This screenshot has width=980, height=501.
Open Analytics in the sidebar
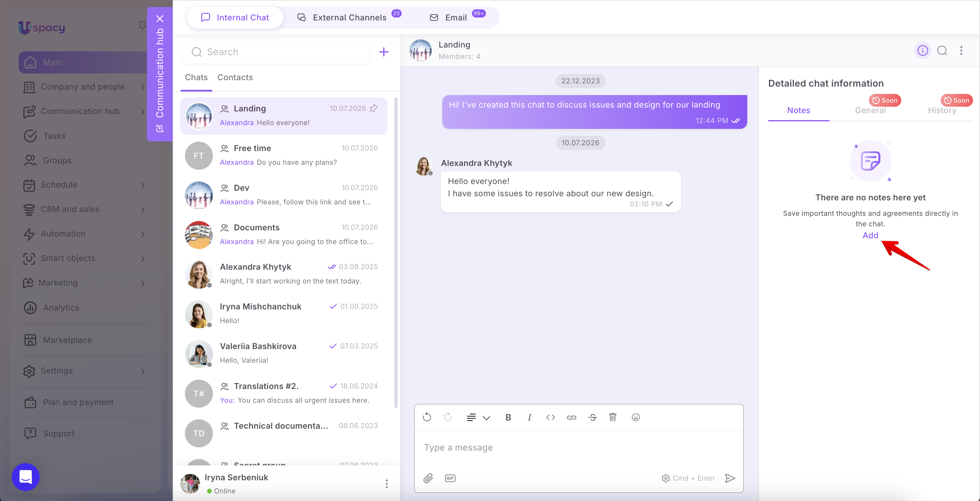coord(61,307)
